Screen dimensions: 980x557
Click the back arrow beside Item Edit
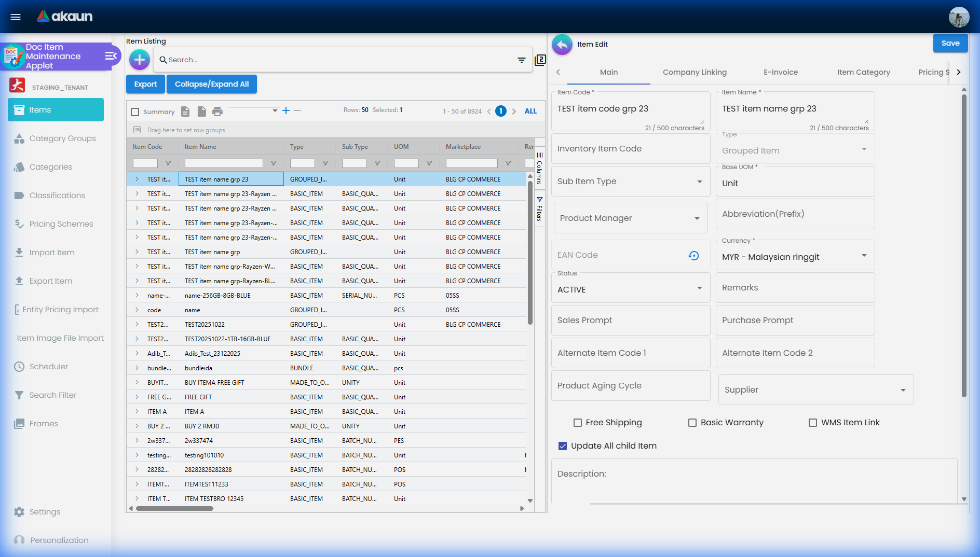point(562,45)
